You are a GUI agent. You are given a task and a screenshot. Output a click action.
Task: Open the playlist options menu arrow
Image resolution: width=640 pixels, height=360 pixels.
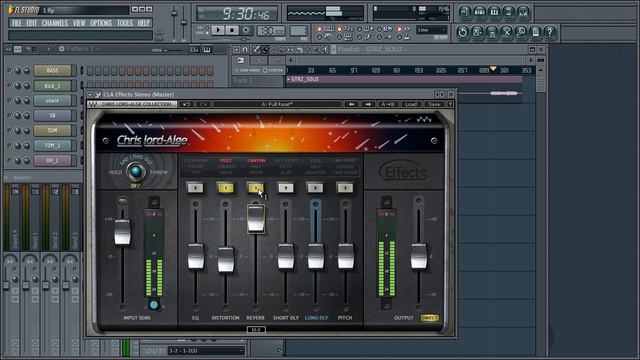[236, 49]
